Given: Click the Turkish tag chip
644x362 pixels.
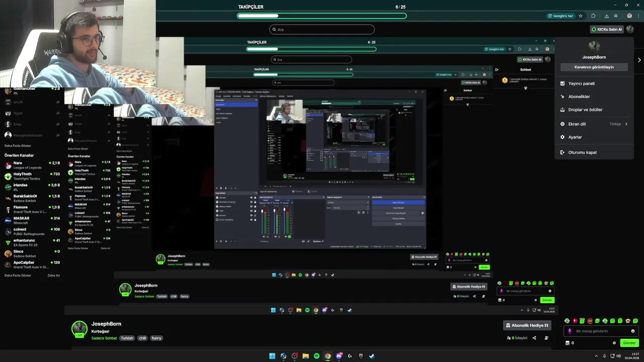Looking at the screenshot, I should [127, 338].
